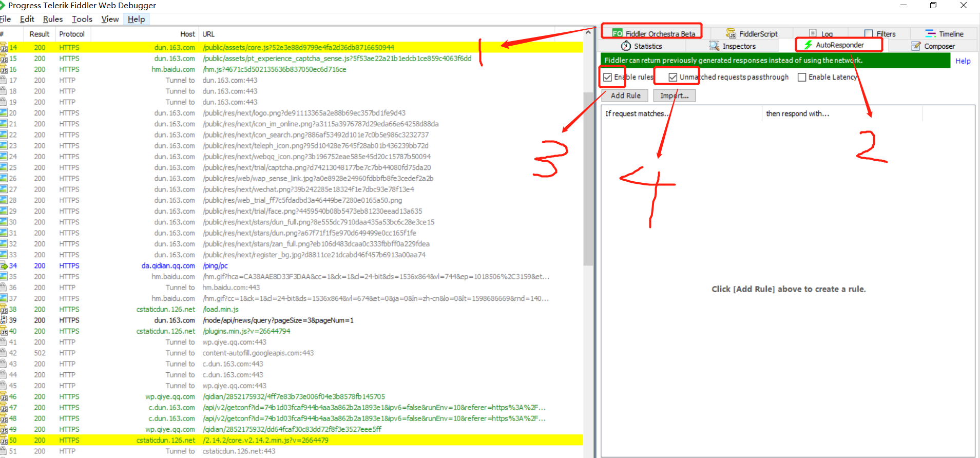
Task: Click the session list vertical scrollbar thumb
Action: point(588,179)
